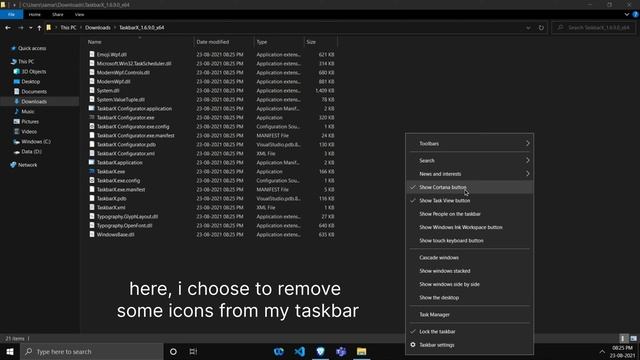This screenshot has width=640, height=360.
Task: Enable Show People on the taskbar
Action: point(470,214)
